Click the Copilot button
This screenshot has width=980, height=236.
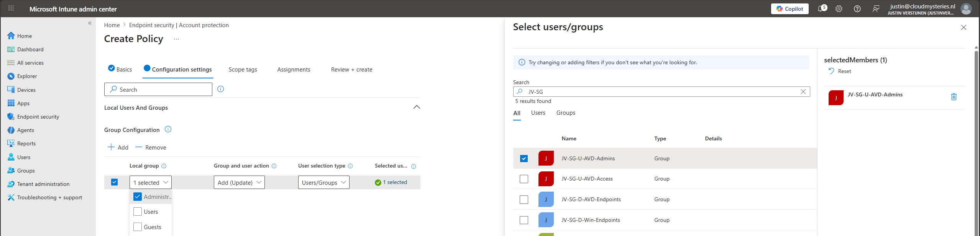click(790, 9)
